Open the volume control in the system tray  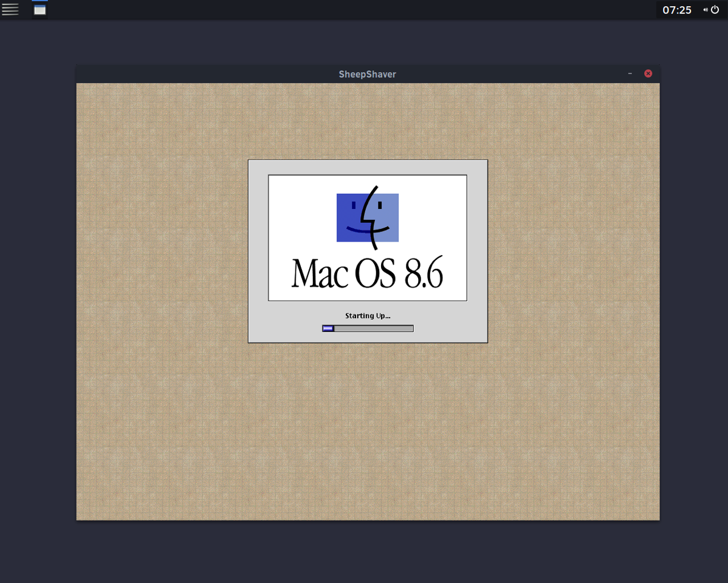click(x=706, y=10)
